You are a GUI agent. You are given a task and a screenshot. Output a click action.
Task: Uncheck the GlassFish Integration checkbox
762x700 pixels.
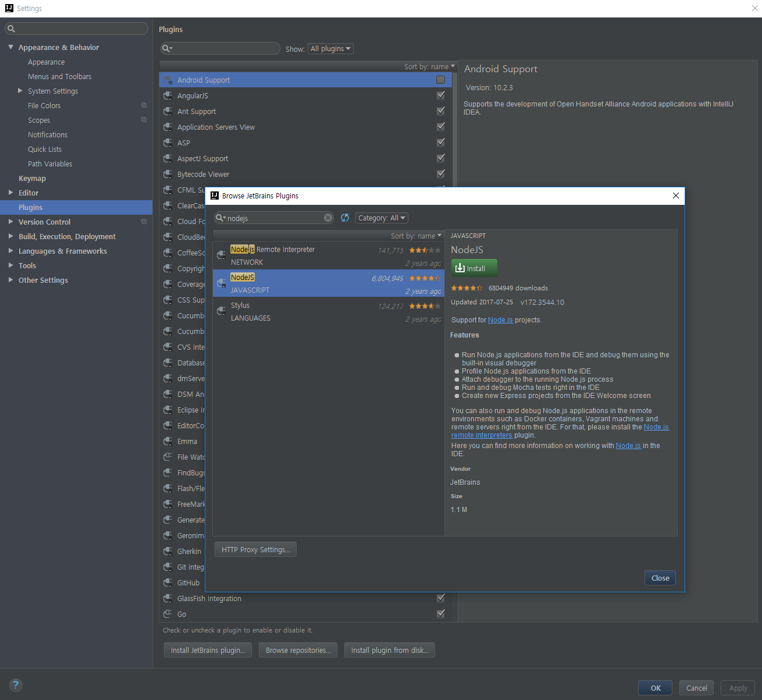point(440,598)
